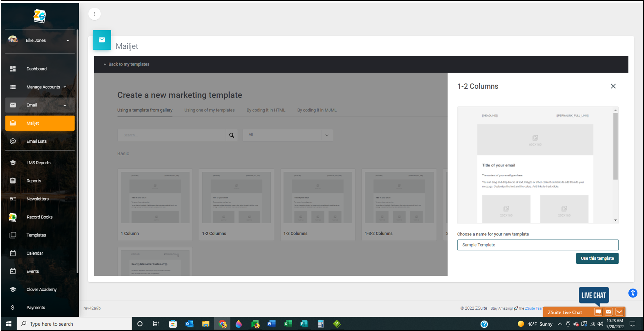The image size is (644, 331).
Task: Open the All category dropdown
Action: click(288, 135)
